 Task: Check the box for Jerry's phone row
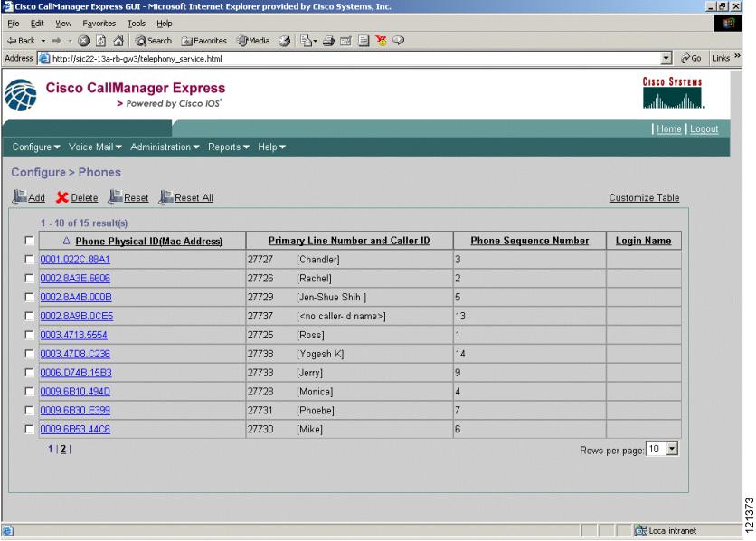[30, 372]
